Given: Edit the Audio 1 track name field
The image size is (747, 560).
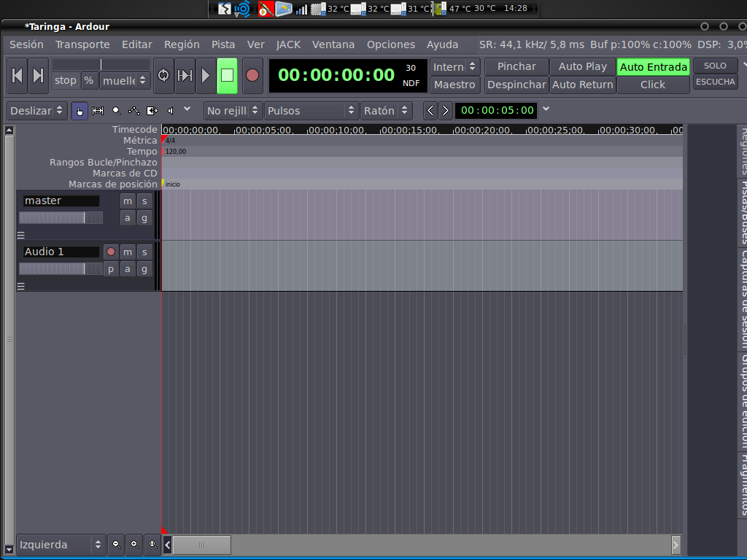Looking at the screenshot, I should tap(61, 252).
